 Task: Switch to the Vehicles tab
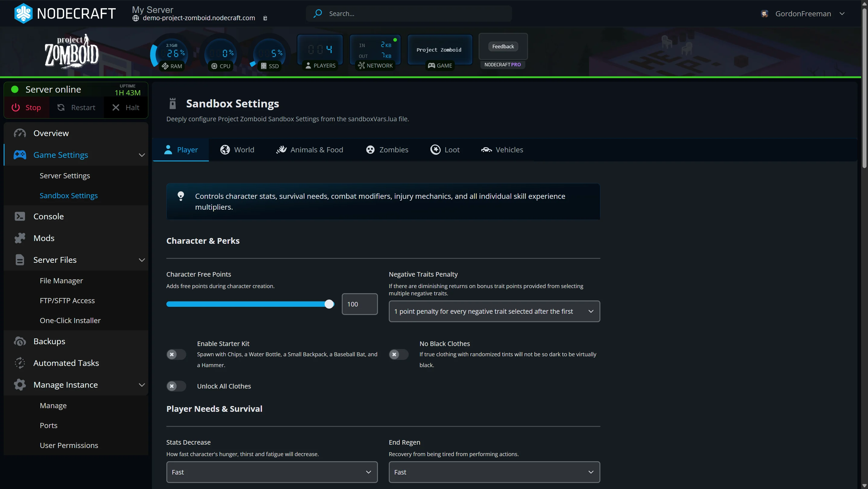click(502, 150)
